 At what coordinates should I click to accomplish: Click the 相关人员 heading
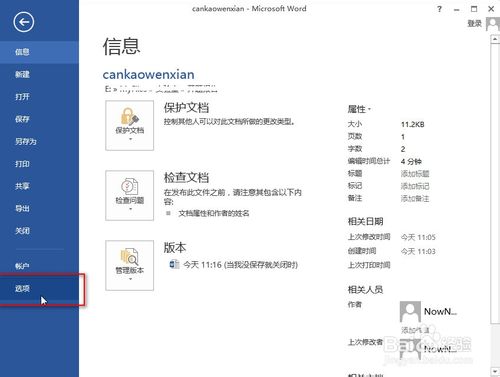(366, 289)
